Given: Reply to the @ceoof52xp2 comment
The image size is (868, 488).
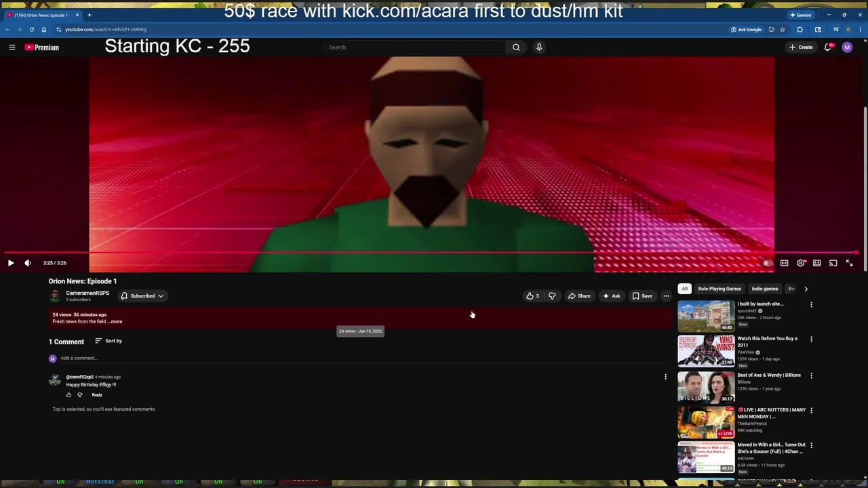Looking at the screenshot, I should click(97, 395).
